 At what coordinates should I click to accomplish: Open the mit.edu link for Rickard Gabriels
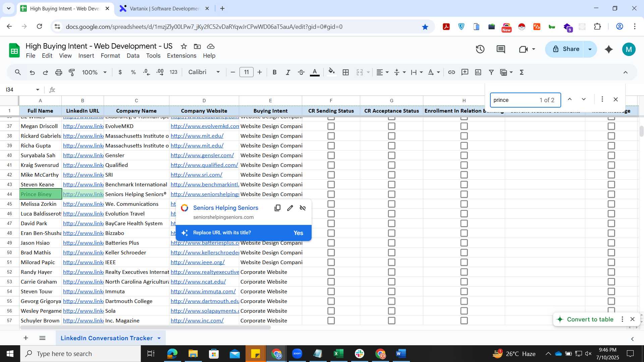[x=197, y=136]
